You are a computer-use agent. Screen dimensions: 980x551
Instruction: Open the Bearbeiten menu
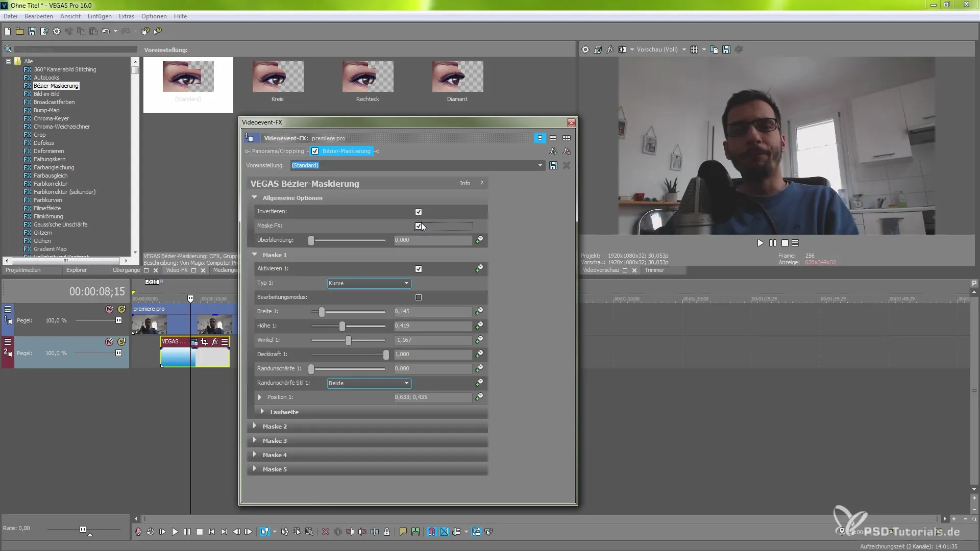click(39, 16)
